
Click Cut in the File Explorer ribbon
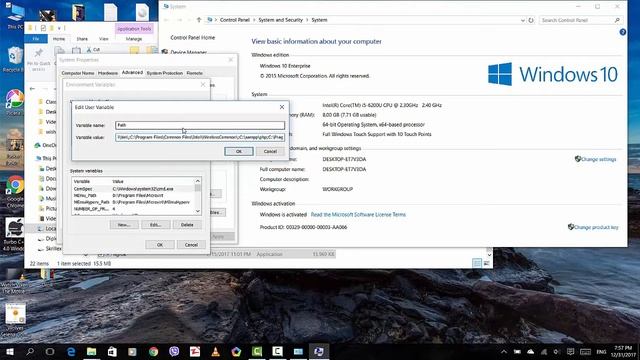pyautogui.click(x=93, y=49)
